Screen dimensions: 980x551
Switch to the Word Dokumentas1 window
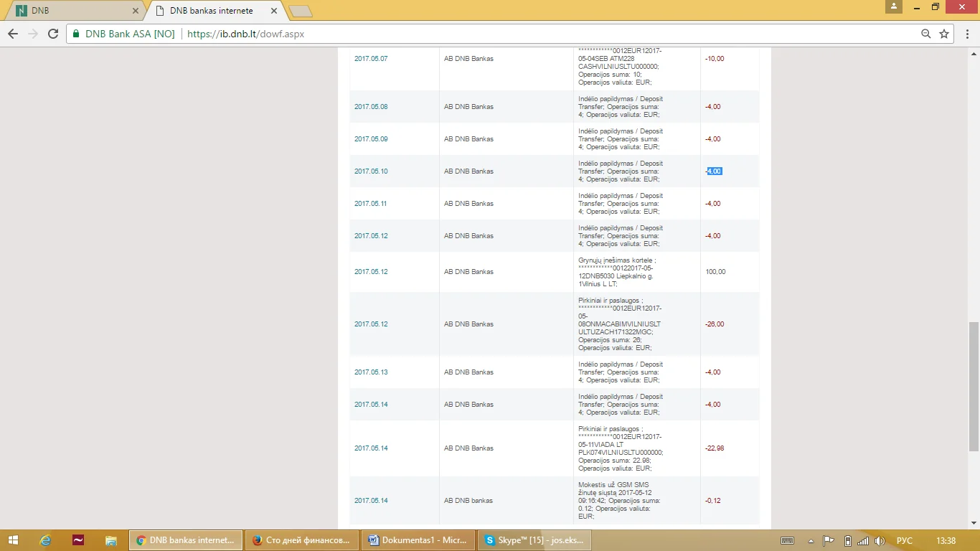coord(418,540)
